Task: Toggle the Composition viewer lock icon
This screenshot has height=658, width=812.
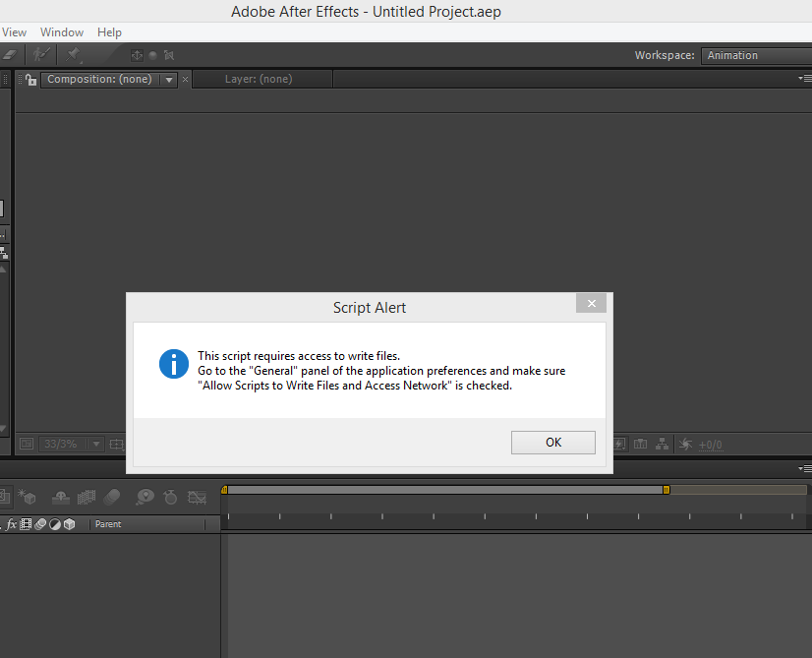Action: click(x=31, y=80)
